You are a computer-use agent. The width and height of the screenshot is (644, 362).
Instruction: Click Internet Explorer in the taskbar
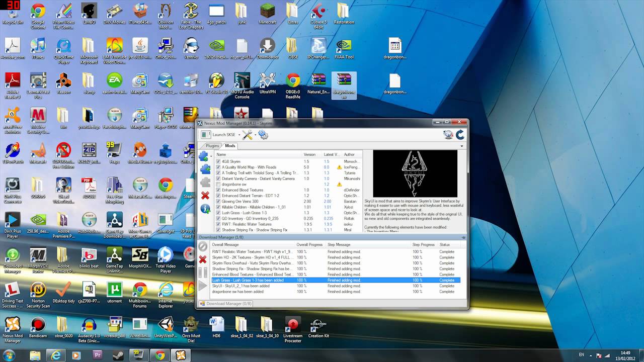click(x=56, y=355)
